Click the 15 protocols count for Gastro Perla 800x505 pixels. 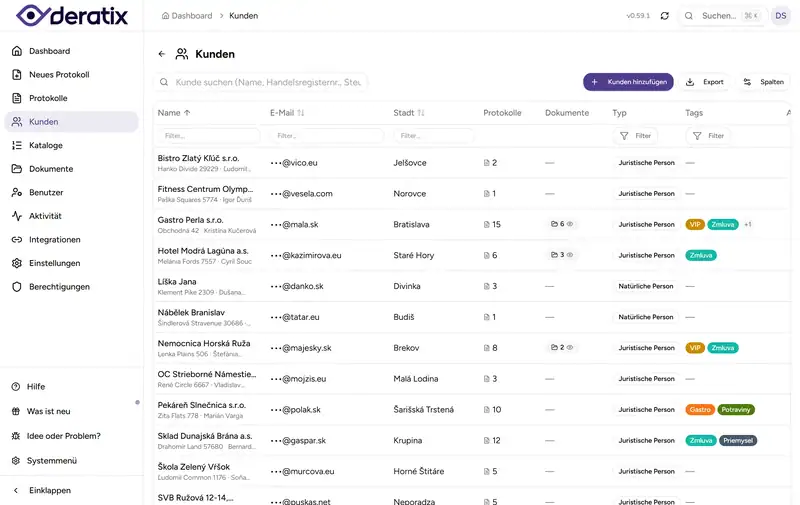pyautogui.click(x=492, y=224)
